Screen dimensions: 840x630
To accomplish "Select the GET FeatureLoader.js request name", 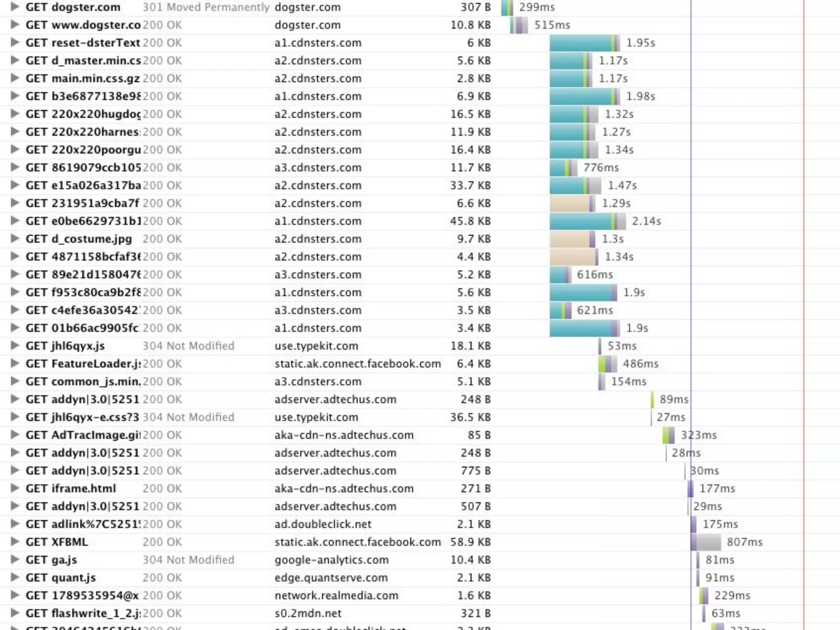I will pos(83,364).
